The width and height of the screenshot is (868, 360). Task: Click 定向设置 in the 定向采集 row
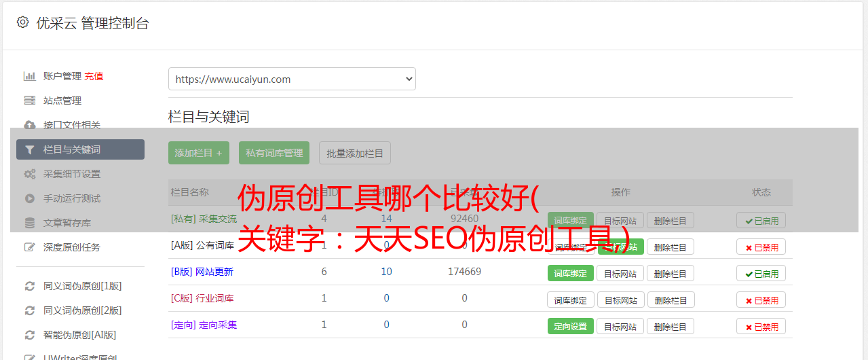(x=571, y=326)
